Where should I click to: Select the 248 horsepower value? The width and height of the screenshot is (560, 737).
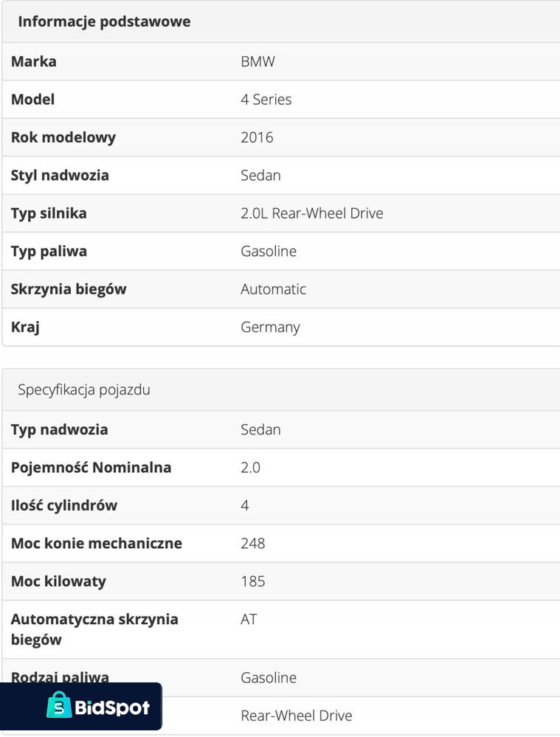pos(252,543)
